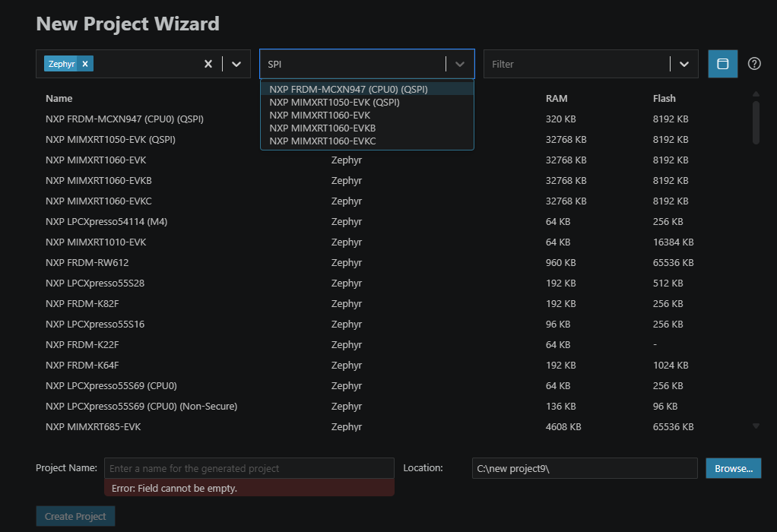Click the Project Name input field
This screenshot has width=777, height=532.
(249, 468)
